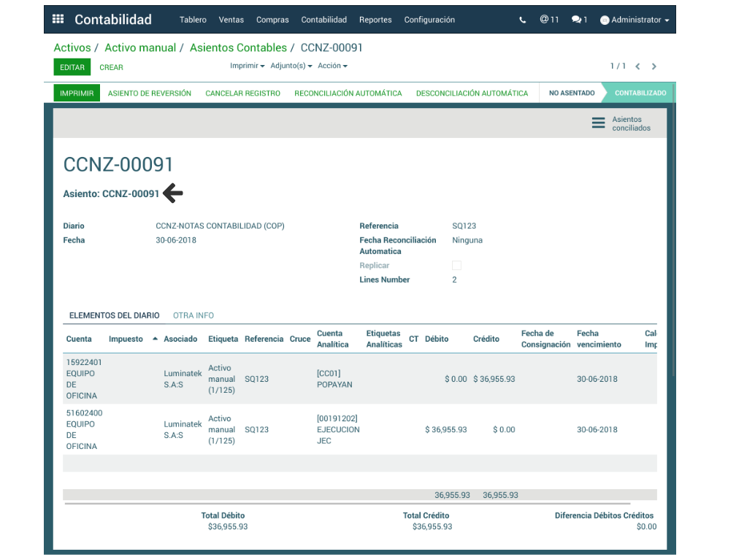Image resolution: width=747 pixels, height=560 pixels.
Task: Select the NO ASENTADO status stage
Action: (572, 93)
